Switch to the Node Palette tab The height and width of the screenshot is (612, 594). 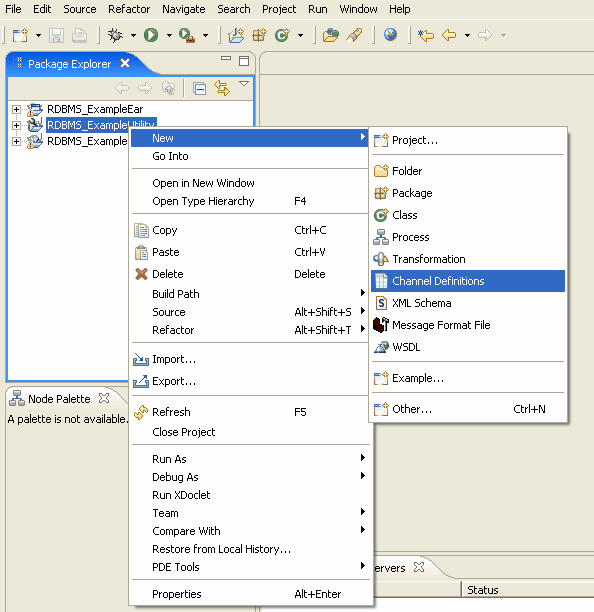click(x=59, y=399)
